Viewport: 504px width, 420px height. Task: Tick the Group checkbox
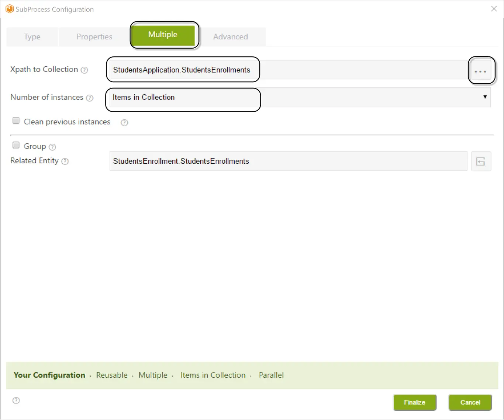coord(16,145)
